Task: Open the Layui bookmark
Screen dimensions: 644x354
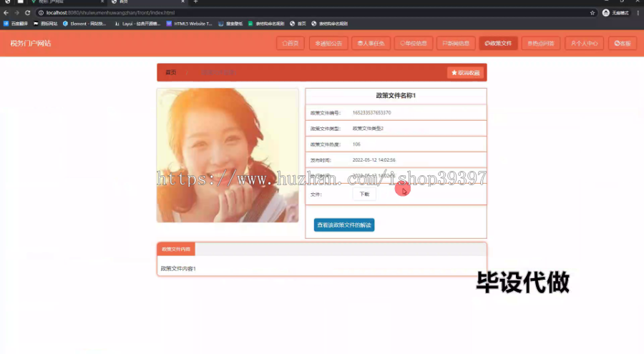Action: click(137, 24)
